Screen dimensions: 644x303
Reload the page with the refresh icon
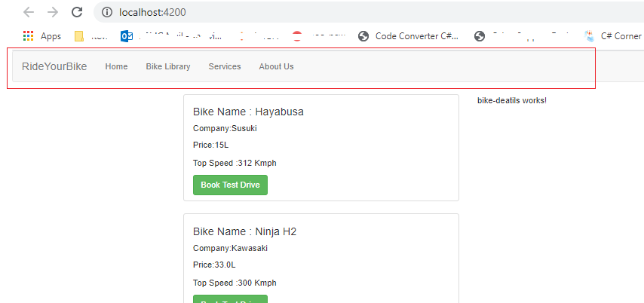77,12
